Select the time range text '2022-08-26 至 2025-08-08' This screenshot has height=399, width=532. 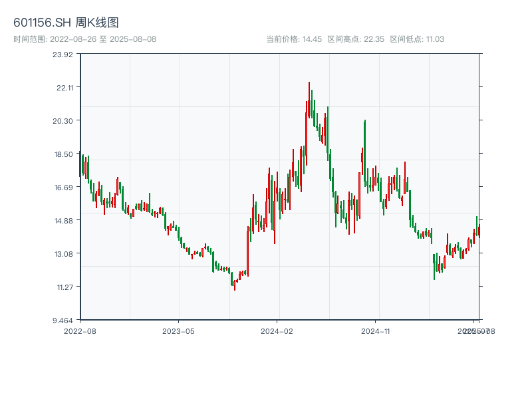point(103,39)
